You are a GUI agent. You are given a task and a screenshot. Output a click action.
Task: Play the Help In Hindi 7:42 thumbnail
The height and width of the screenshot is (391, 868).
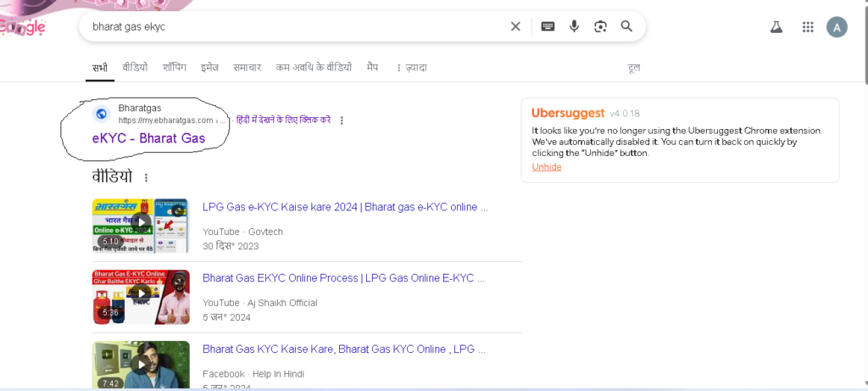pyautogui.click(x=141, y=365)
